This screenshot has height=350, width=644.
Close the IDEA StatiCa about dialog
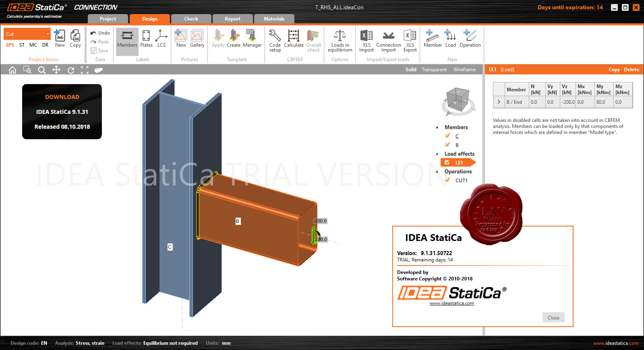coord(553,317)
